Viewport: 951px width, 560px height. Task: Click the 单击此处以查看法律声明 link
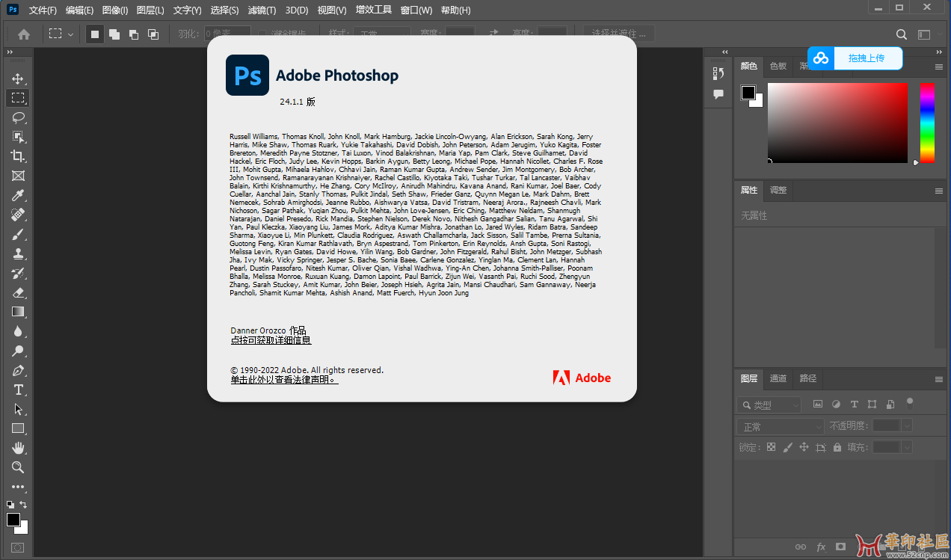(x=284, y=380)
